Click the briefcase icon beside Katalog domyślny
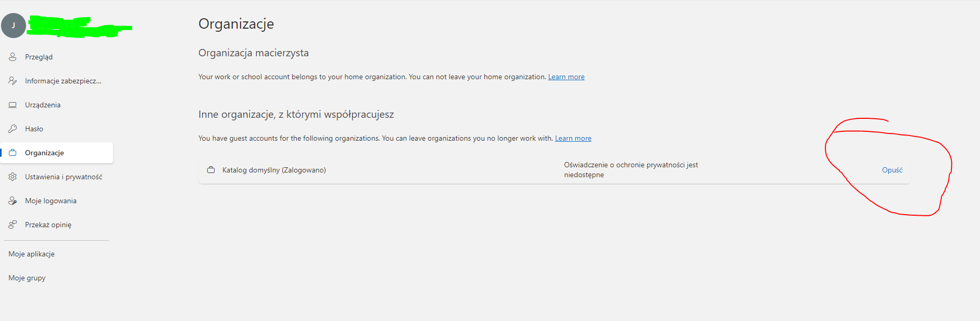 click(x=211, y=170)
